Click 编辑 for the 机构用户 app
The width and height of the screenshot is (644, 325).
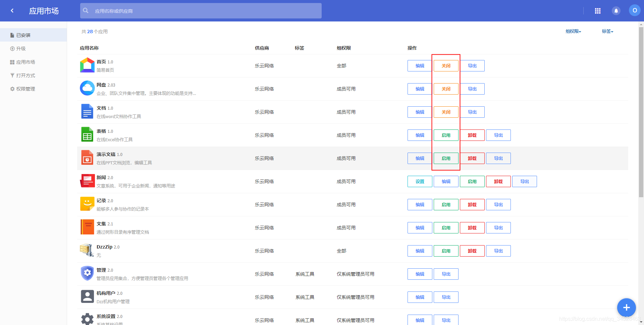pos(420,297)
